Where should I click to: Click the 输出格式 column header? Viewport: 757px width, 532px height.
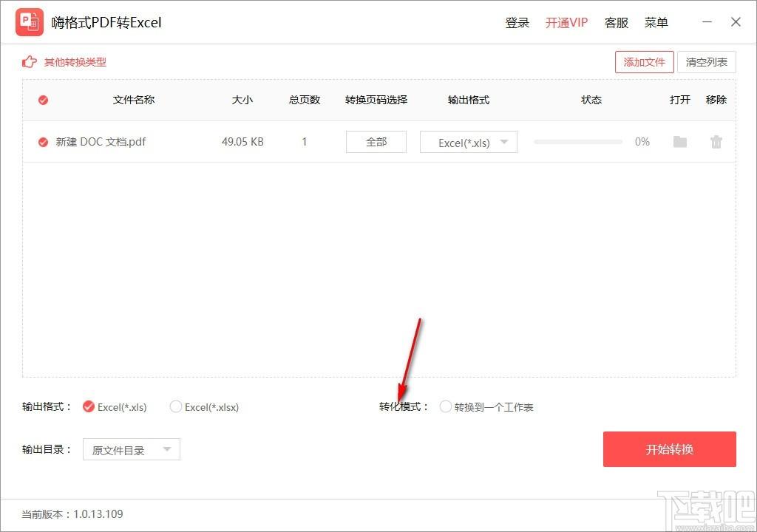(468, 100)
